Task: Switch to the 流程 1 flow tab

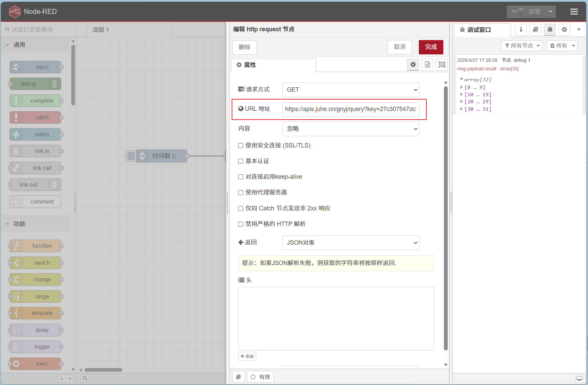Action: coord(129,30)
